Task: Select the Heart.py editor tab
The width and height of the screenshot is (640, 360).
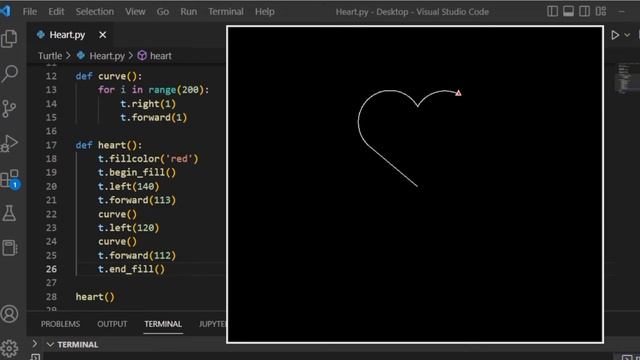Action: tap(67, 35)
